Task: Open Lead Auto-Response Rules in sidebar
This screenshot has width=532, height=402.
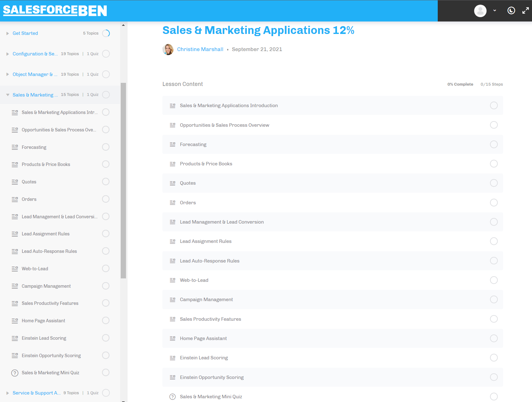Action: 49,251
